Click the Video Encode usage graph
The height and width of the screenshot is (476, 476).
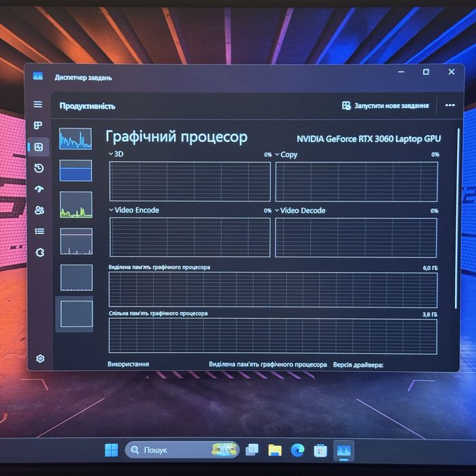coord(190,237)
